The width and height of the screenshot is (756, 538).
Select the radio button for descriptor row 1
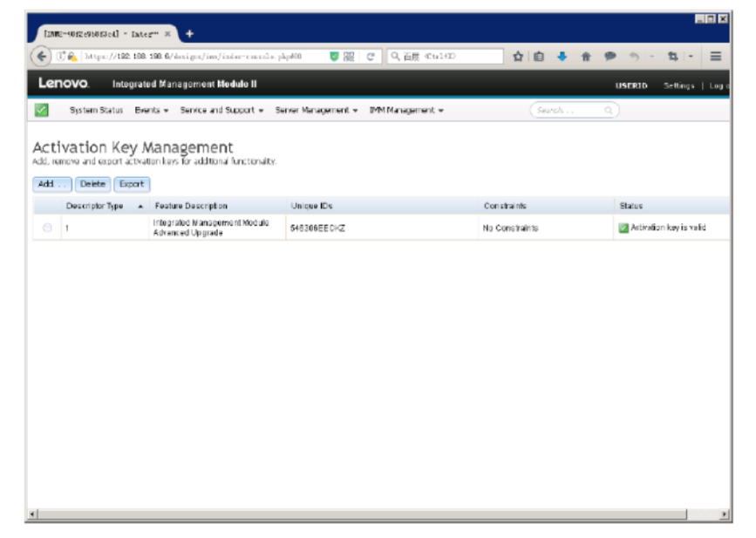(47, 228)
